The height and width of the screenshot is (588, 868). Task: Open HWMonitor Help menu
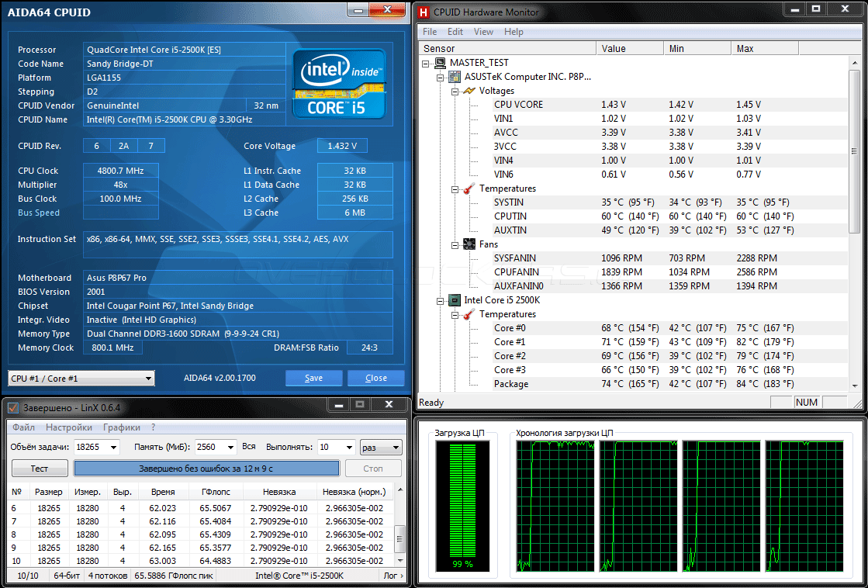(514, 32)
